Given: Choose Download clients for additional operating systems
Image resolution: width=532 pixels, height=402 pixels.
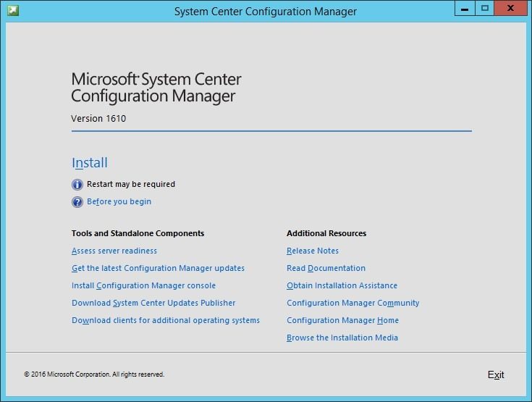Looking at the screenshot, I should tap(166, 320).
